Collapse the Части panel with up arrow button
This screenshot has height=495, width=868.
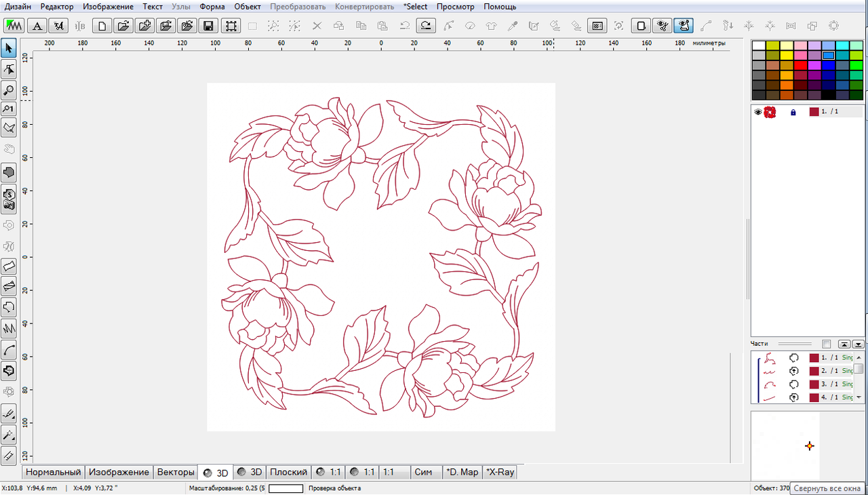point(844,344)
